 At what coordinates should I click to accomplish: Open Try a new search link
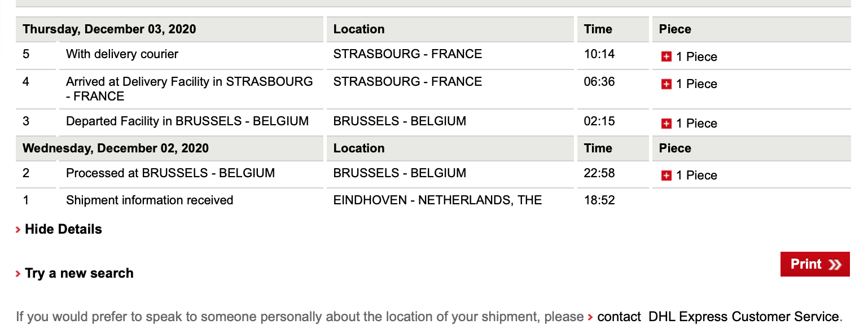79,273
